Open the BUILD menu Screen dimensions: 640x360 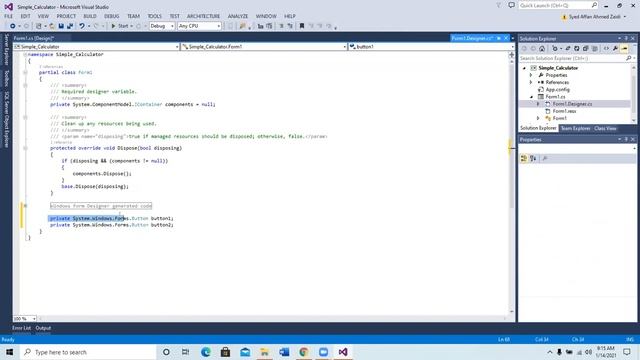pos(90,16)
